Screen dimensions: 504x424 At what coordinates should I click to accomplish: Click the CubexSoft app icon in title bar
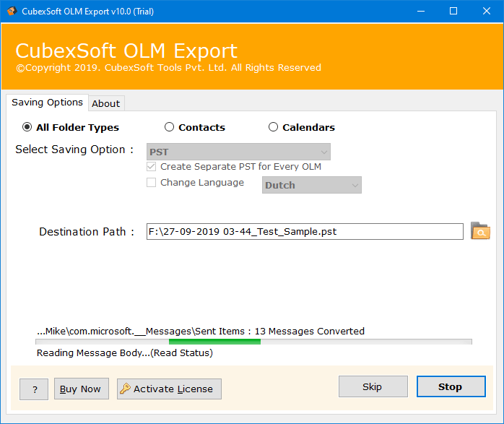[x=9, y=11]
